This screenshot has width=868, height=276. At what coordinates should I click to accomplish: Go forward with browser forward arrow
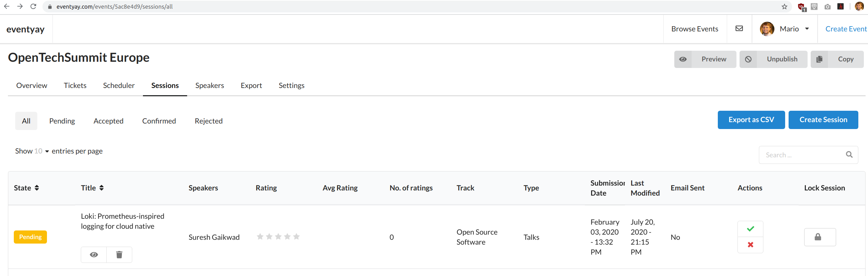pyautogui.click(x=20, y=7)
